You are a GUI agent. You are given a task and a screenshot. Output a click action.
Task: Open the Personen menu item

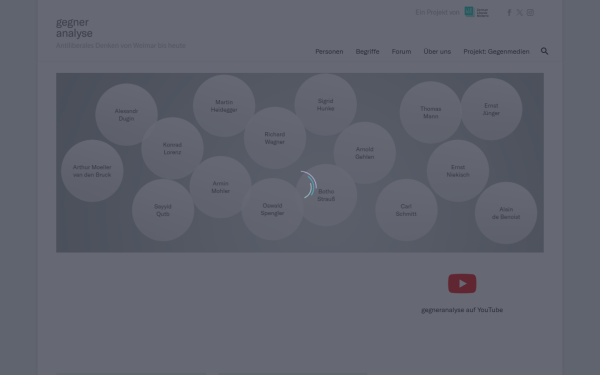tap(329, 51)
